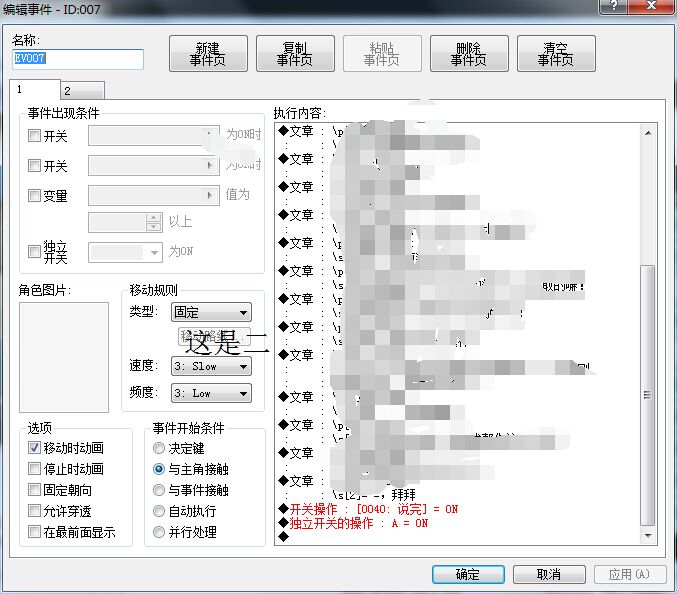Check the 允许穿透 option
This screenshot has width=677, height=594.
point(34,511)
